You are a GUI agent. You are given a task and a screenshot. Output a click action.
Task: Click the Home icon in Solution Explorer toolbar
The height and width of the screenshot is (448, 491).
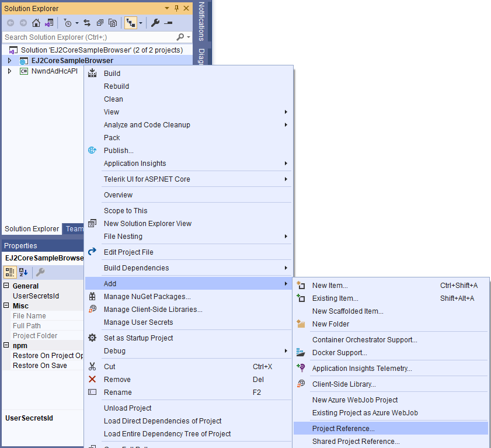click(x=36, y=23)
